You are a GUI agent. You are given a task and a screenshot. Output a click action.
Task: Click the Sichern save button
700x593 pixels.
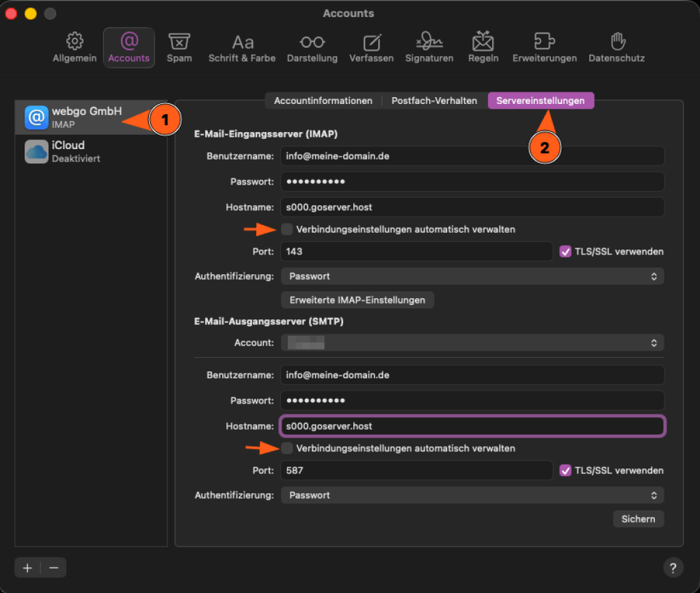pyautogui.click(x=638, y=519)
